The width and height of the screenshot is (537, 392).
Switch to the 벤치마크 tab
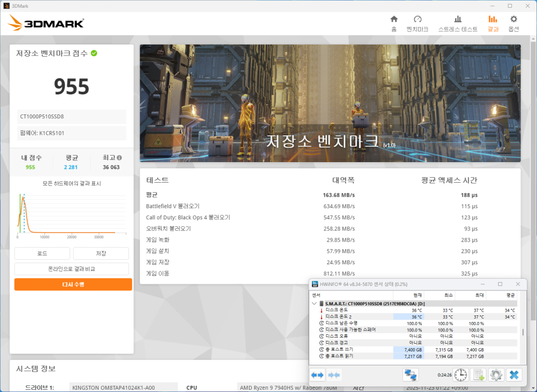[417, 23]
